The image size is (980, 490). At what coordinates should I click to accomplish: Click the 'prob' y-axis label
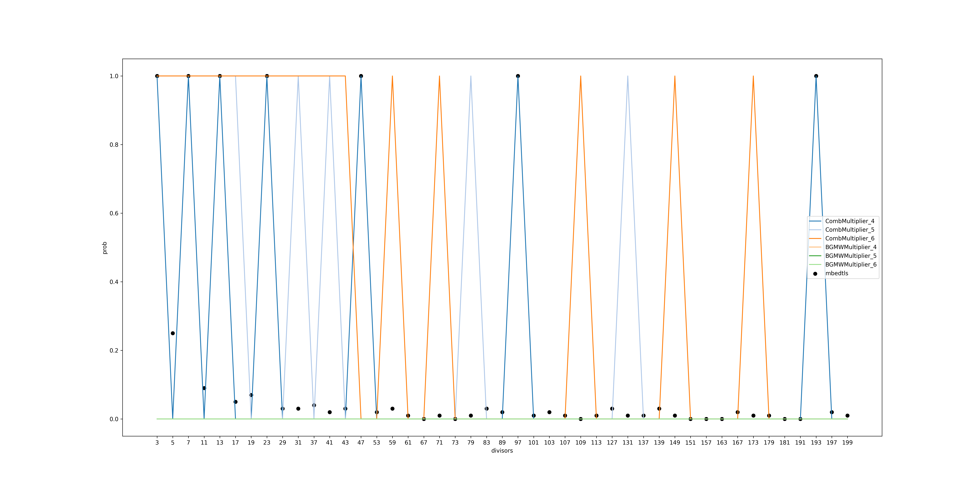[x=105, y=248]
